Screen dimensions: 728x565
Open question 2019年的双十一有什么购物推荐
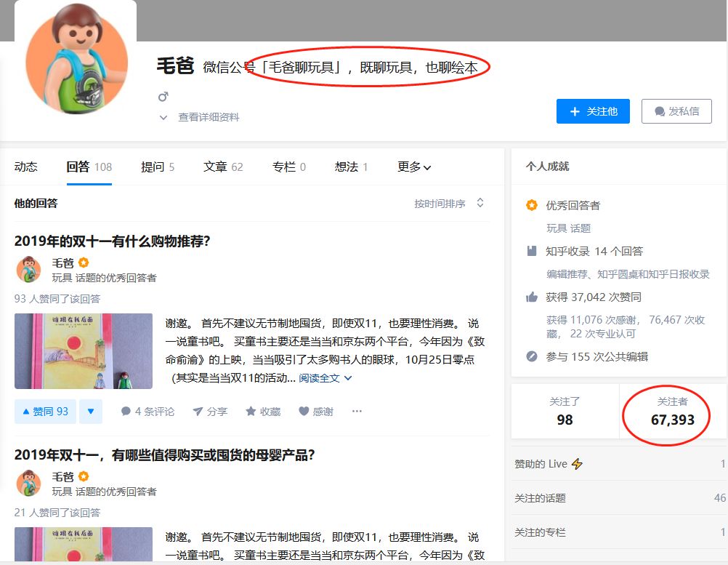[113, 241]
